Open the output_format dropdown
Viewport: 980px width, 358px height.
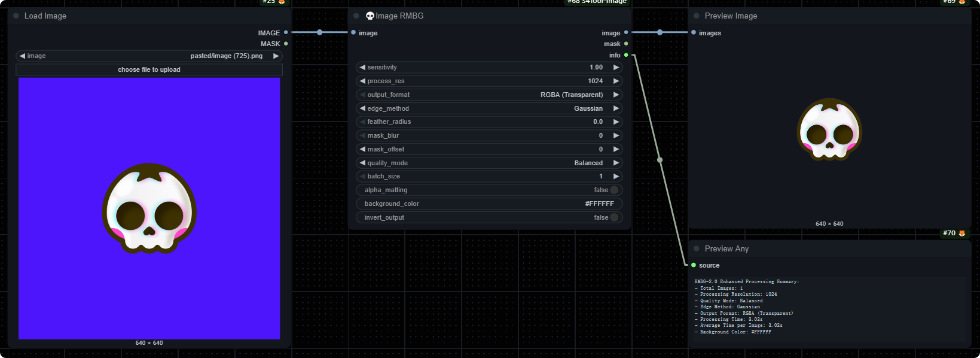click(x=489, y=95)
